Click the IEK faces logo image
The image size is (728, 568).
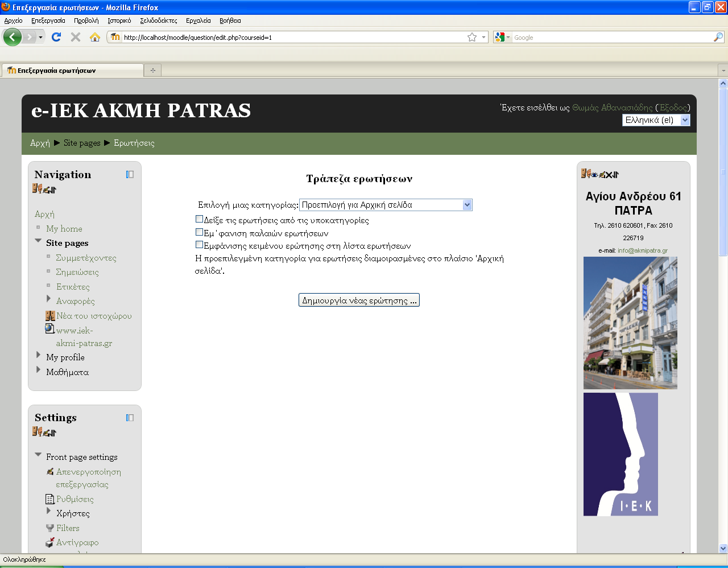(621, 454)
